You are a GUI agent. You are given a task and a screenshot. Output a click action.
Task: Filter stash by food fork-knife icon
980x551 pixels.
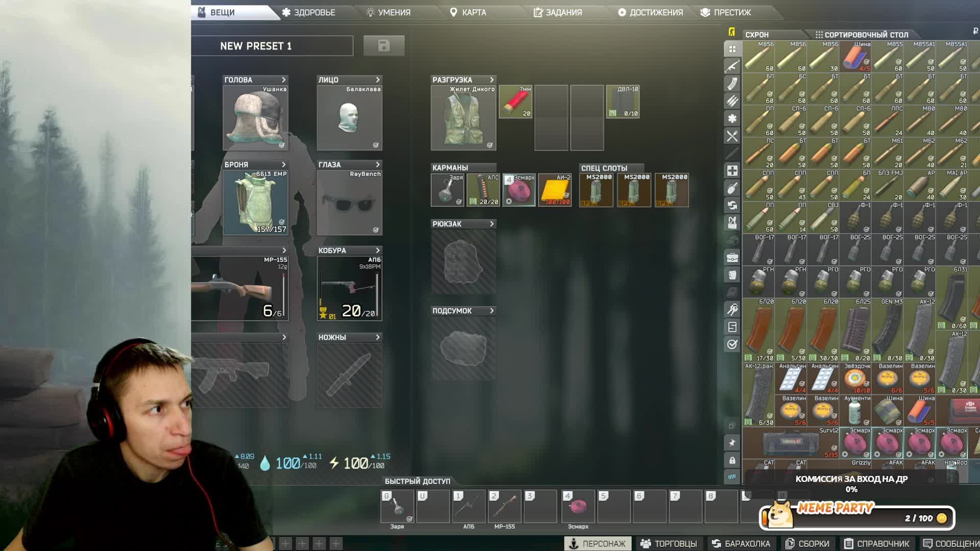(732, 136)
